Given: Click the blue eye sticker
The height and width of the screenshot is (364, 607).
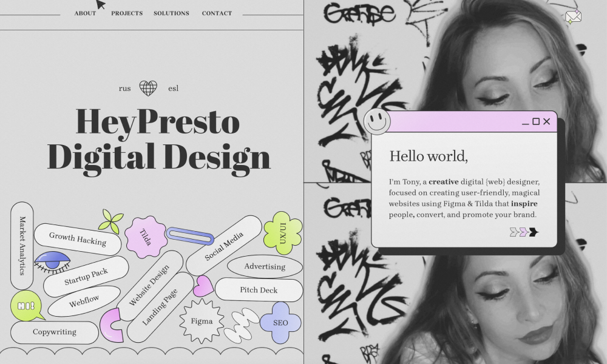Looking at the screenshot, I should point(53,262).
